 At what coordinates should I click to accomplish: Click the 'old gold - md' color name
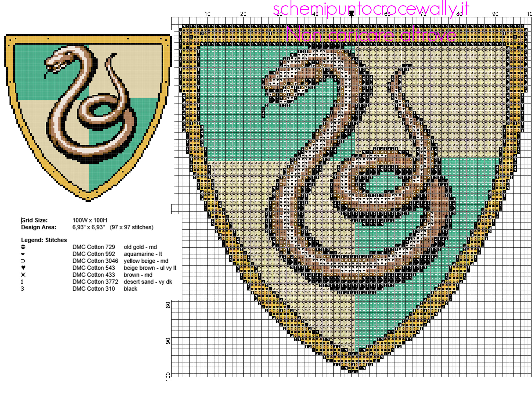(140, 247)
